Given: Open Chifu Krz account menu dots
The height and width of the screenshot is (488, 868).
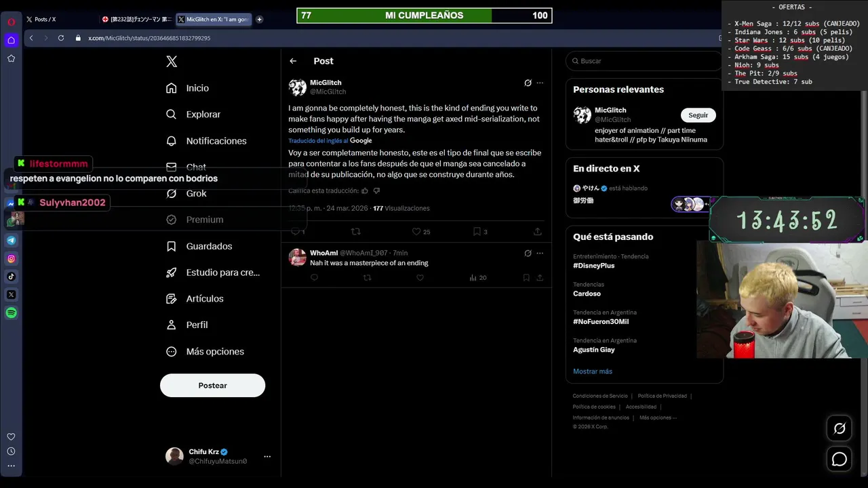Looking at the screenshot, I should 267,456.
